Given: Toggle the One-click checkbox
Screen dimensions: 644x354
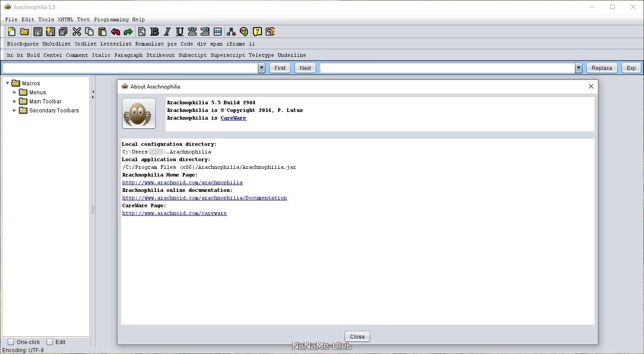Looking at the screenshot, I should click(x=11, y=342).
